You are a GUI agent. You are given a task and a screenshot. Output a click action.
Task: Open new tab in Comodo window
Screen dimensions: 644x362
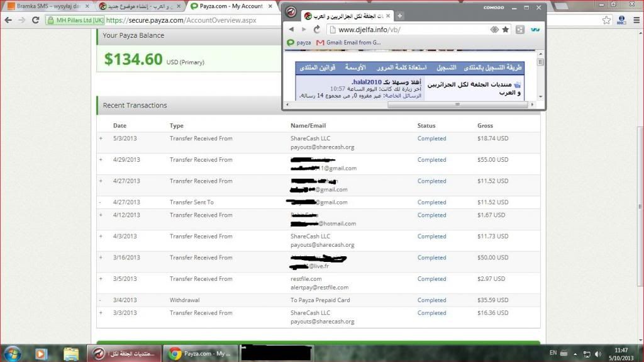399,16
